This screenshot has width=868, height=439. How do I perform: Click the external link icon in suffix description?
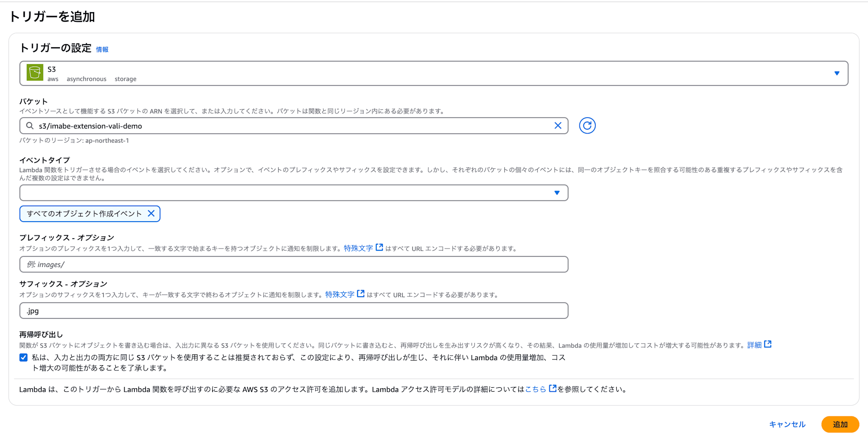(x=361, y=294)
